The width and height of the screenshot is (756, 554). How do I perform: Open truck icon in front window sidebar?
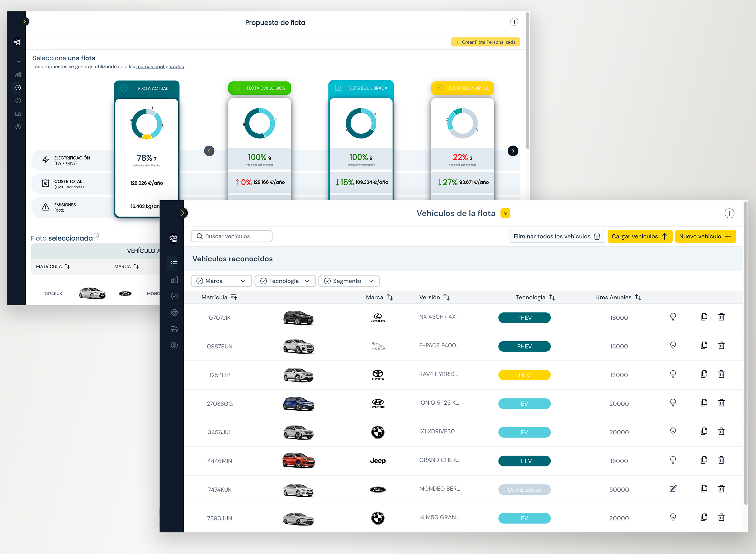(174, 329)
